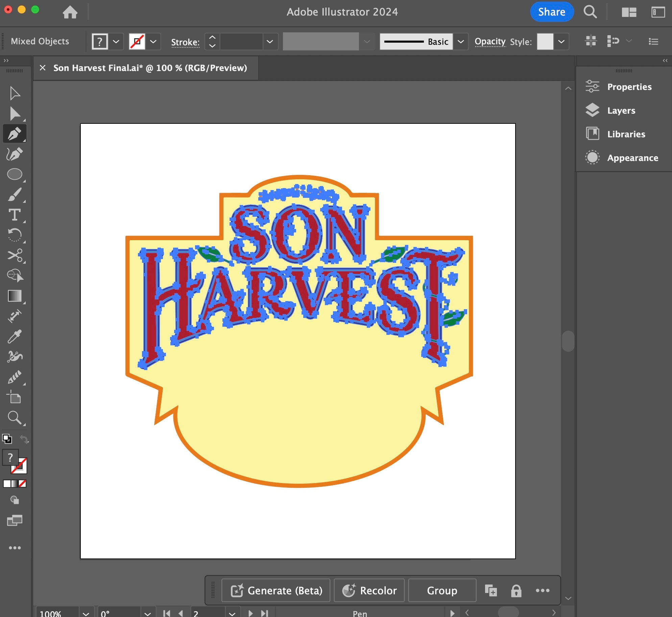Screen dimensions: 672x617
Task: Click the Group button in context bar
Action: click(441, 590)
